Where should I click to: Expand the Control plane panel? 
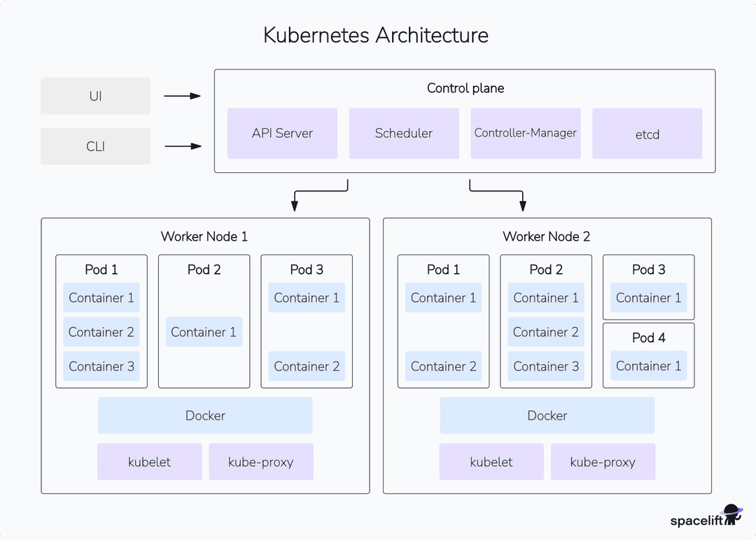tap(465, 88)
